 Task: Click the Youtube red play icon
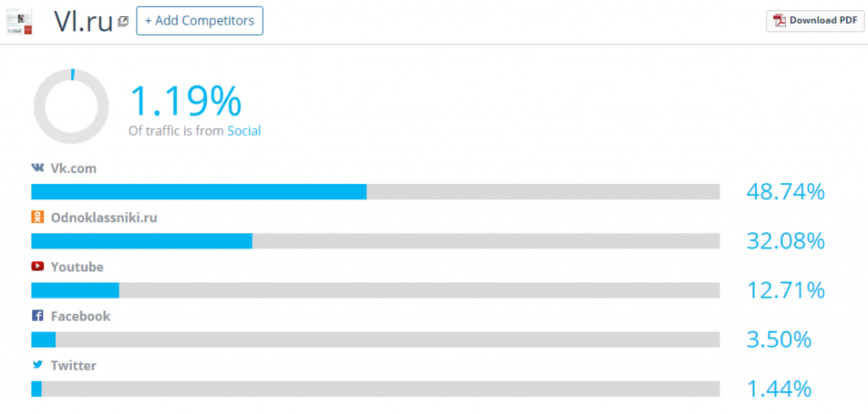37,266
